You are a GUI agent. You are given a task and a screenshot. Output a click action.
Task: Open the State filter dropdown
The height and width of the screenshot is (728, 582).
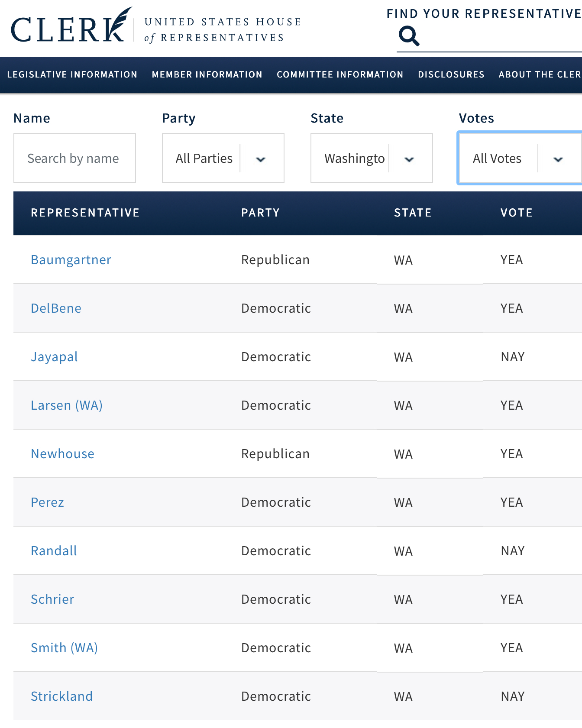click(372, 158)
